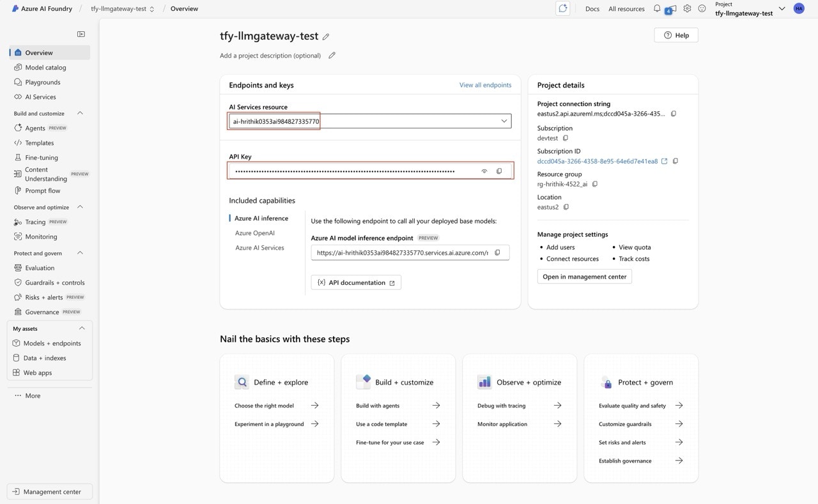Open subscription ID in external link icon

664,162
